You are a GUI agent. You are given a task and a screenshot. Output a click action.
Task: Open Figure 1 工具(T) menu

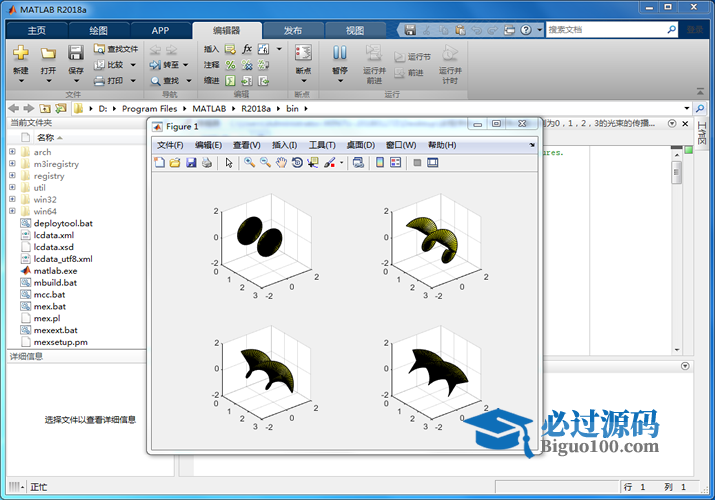click(322, 145)
